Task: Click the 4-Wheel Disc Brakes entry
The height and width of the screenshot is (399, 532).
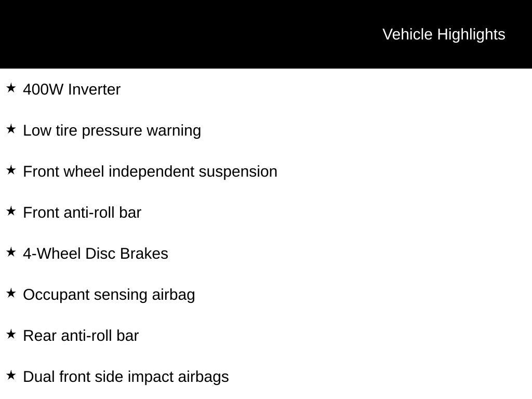Action: tap(96, 254)
